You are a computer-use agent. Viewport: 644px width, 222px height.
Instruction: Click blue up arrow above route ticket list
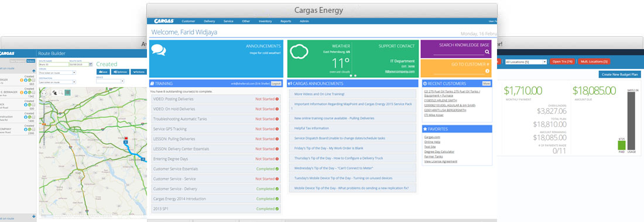(34, 71)
